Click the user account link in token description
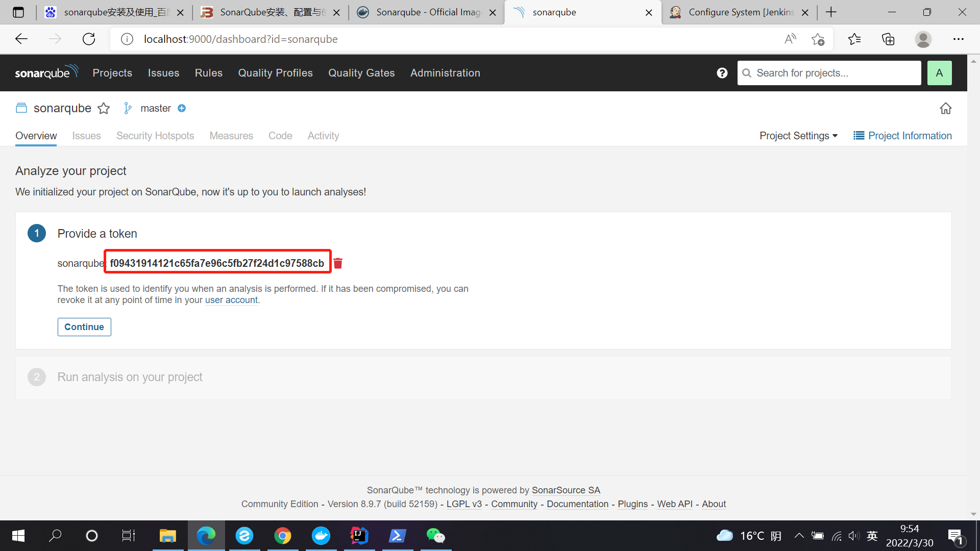Image resolution: width=980 pixels, height=551 pixels. (x=232, y=300)
